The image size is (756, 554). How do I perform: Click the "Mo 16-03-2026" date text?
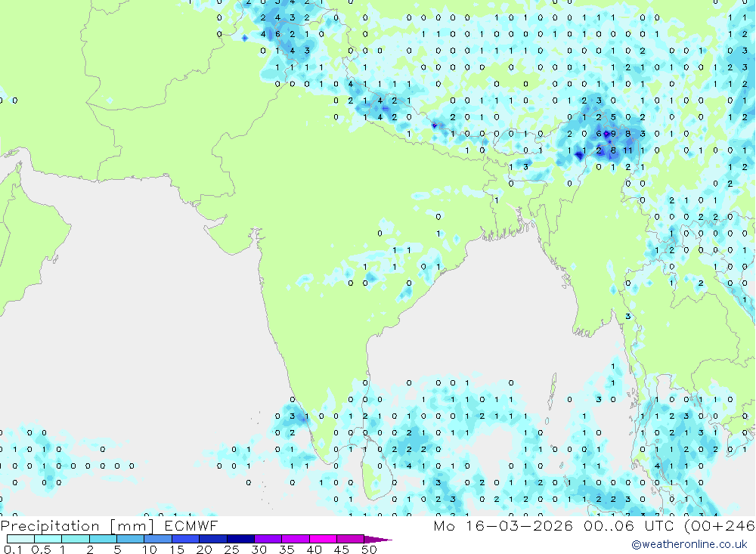(503, 525)
